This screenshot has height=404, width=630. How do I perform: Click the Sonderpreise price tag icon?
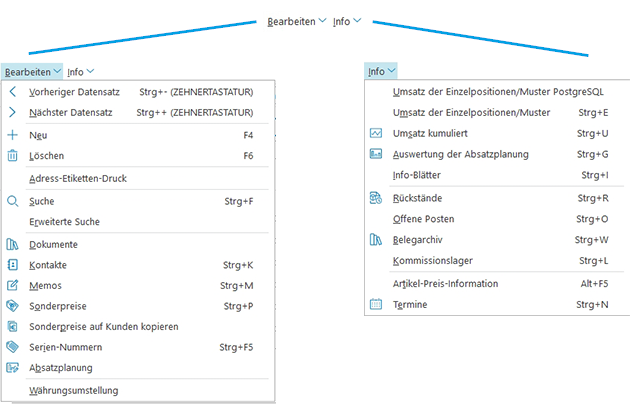13,306
